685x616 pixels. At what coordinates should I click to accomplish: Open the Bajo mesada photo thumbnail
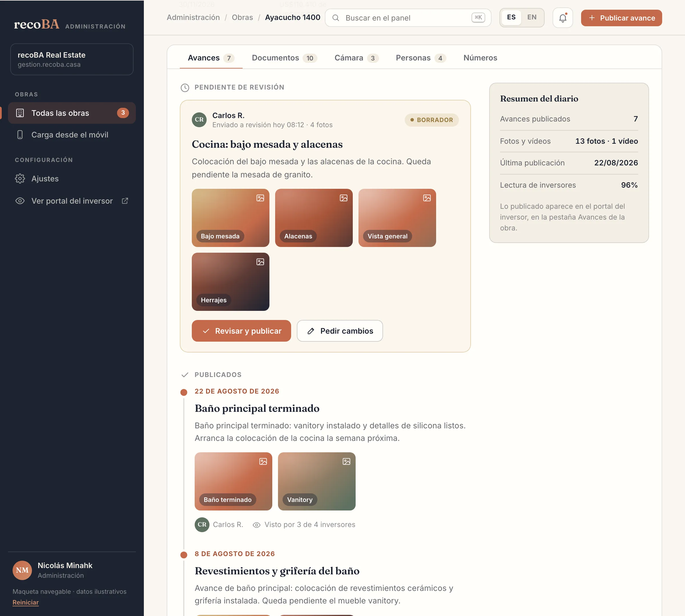pos(230,218)
